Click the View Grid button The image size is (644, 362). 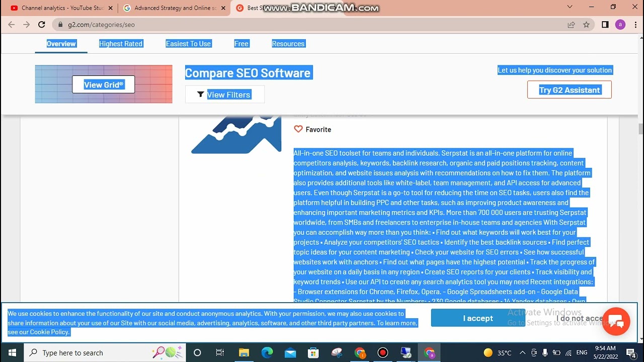(103, 84)
